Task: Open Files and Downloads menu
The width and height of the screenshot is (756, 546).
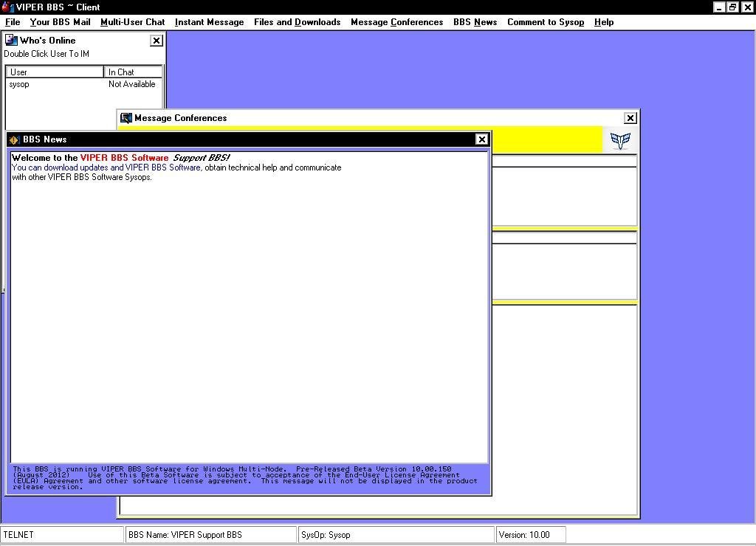Action: click(297, 22)
